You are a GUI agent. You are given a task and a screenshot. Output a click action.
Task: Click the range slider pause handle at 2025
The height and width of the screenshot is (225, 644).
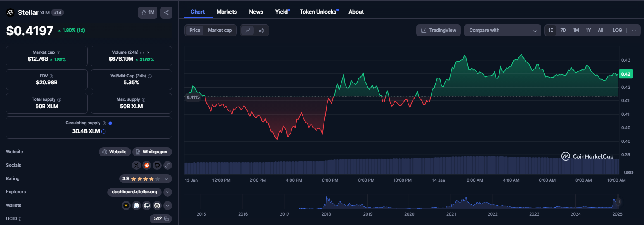tap(619, 201)
